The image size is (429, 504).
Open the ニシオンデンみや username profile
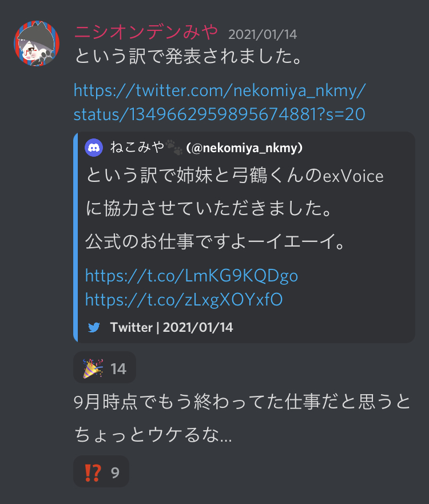[x=146, y=32]
